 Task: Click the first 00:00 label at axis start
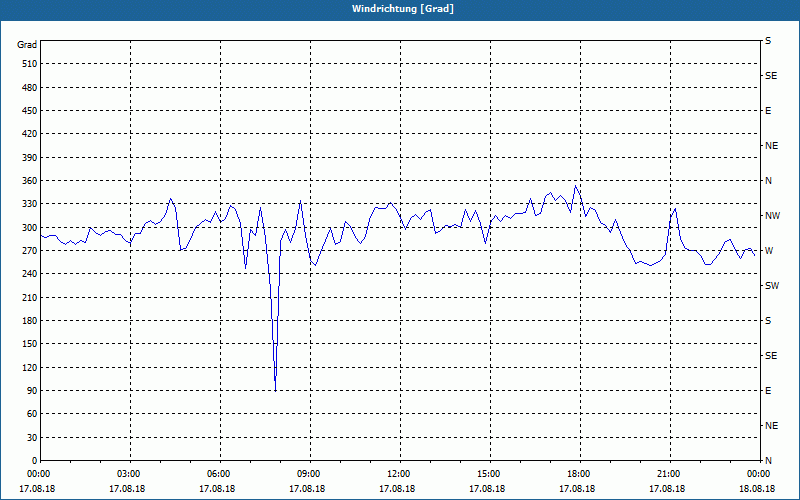coord(37,474)
